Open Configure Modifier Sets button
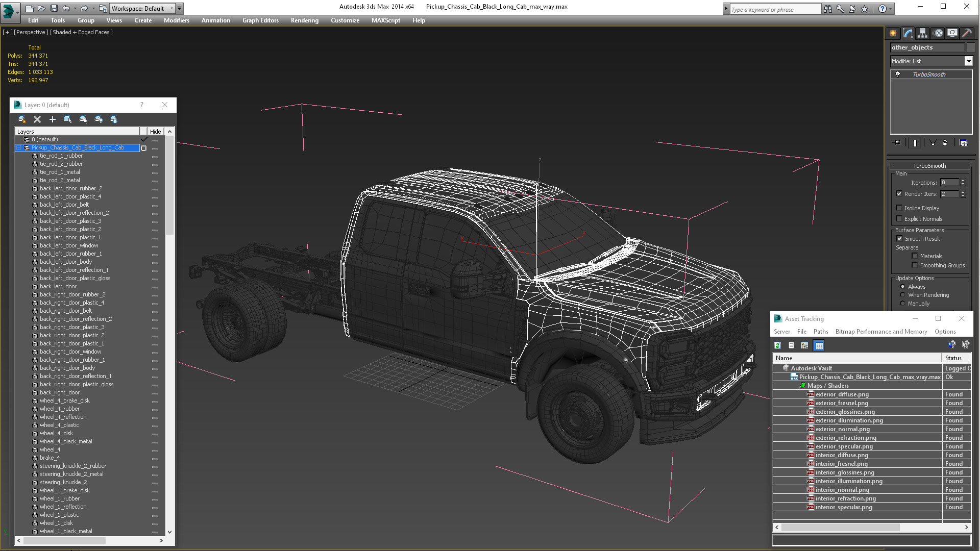This screenshot has width=980, height=551. [963, 143]
